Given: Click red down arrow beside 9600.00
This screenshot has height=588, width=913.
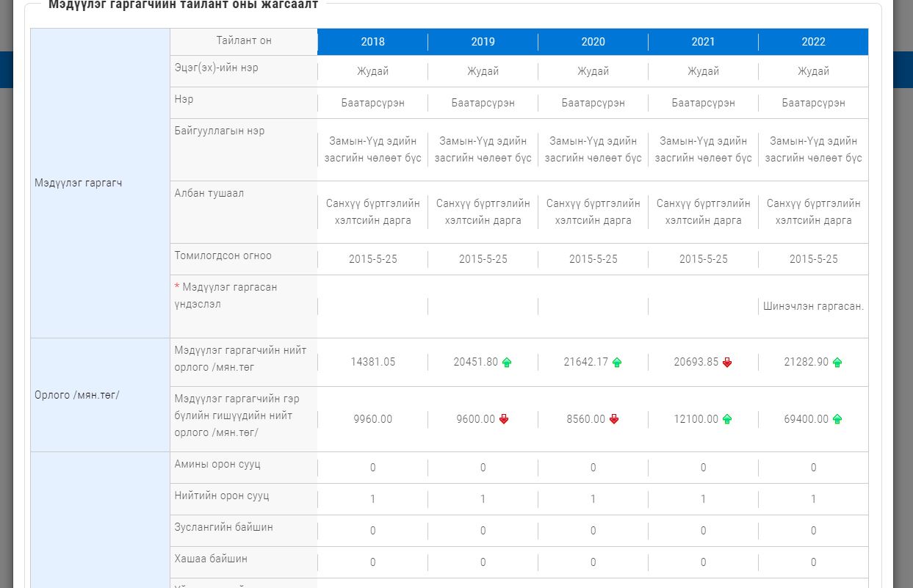Looking at the screenshot, I should pyautogui.click(x=504, y=419).
